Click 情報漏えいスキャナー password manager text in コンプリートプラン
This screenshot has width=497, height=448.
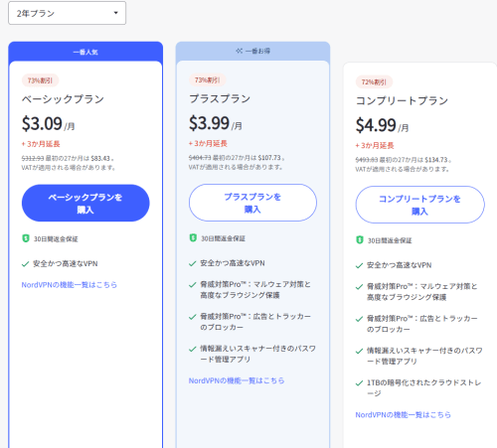pyautogui.click(x=424, y=356)
